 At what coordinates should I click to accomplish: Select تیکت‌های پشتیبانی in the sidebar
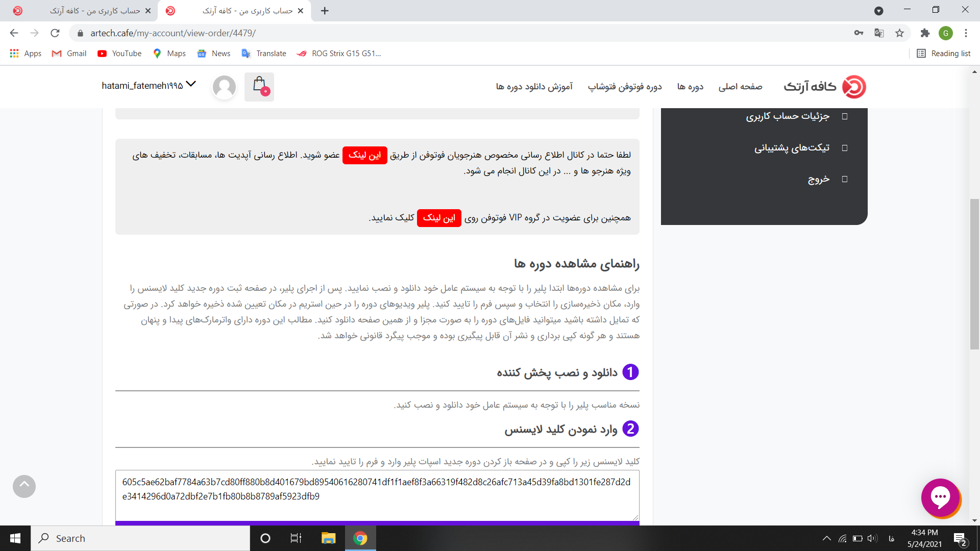tap(792, 148)
